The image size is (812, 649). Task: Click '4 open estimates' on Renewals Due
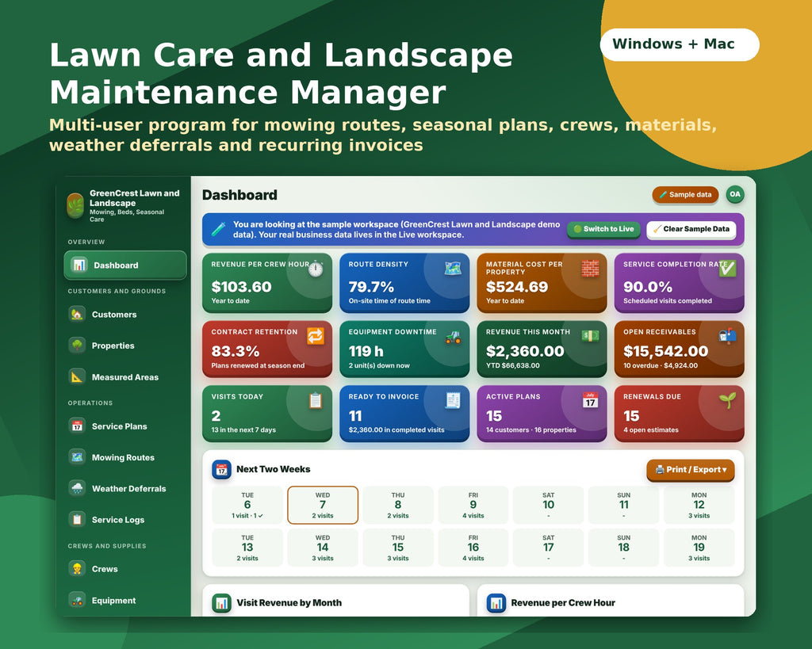[x=651, y=429]
